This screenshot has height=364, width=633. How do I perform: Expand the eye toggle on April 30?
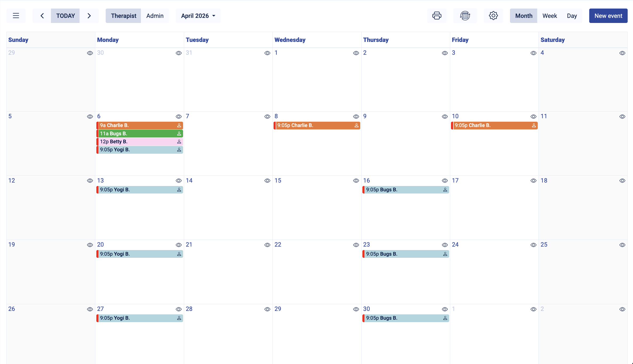[445, 309]
